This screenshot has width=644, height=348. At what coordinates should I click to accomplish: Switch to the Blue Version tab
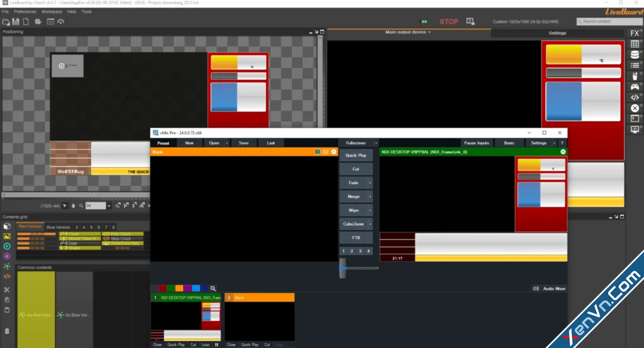(x=58, y=227)
